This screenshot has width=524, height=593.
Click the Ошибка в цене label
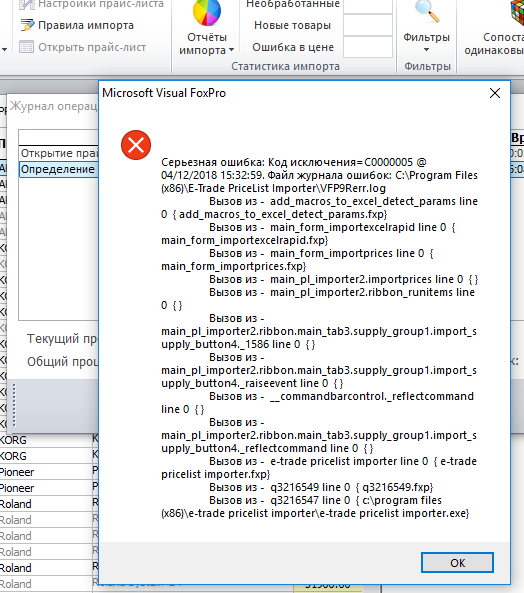[293, 47]
